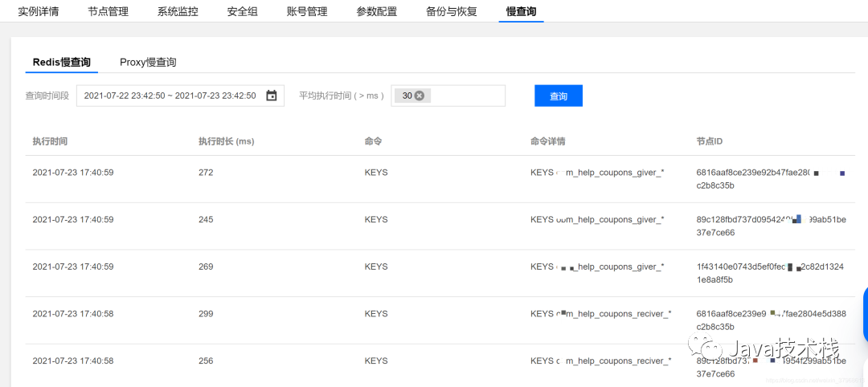Click the 执行时间 column header
Viewport: 868px width, 387px height.
50,141
